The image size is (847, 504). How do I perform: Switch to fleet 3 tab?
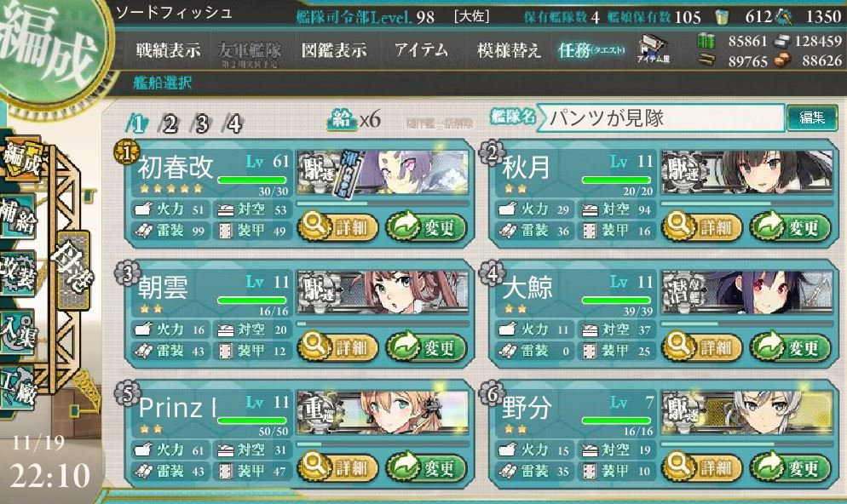(x=201, y=124)
